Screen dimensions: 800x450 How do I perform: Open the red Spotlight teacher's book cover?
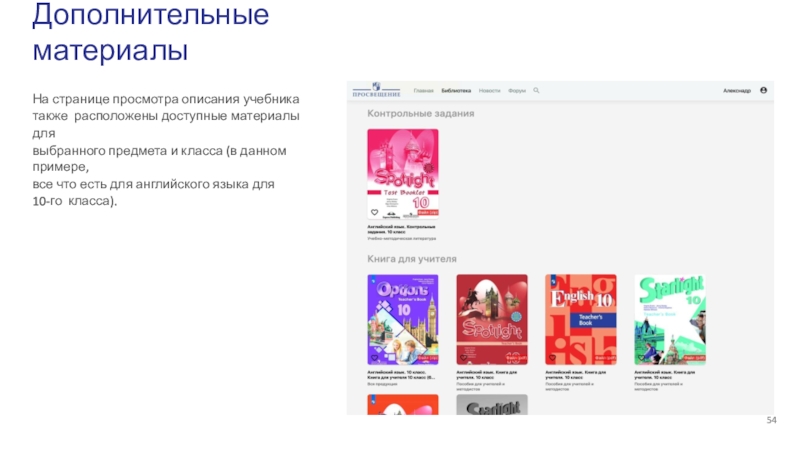(492, 319)
